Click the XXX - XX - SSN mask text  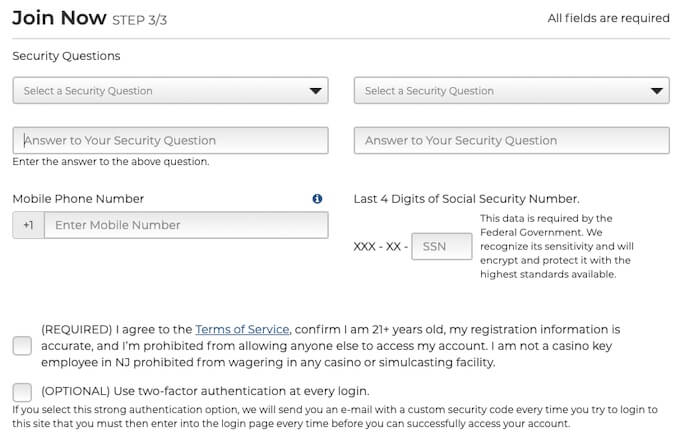tap(381, 246)
